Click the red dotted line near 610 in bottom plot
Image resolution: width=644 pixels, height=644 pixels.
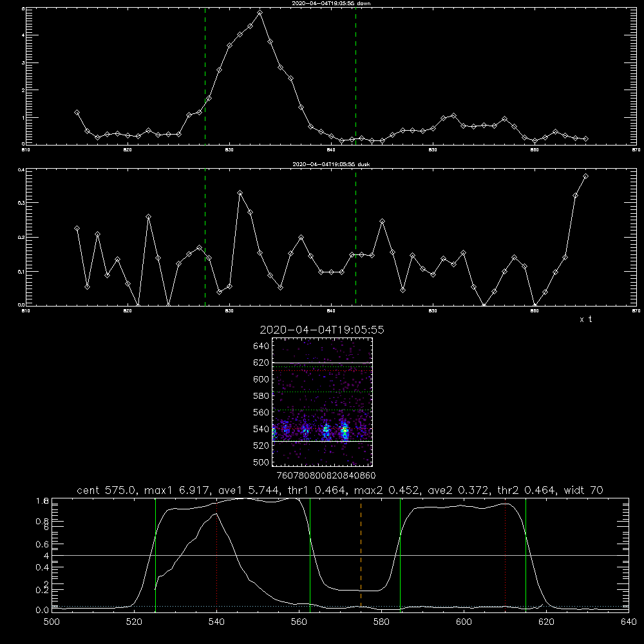505,554
